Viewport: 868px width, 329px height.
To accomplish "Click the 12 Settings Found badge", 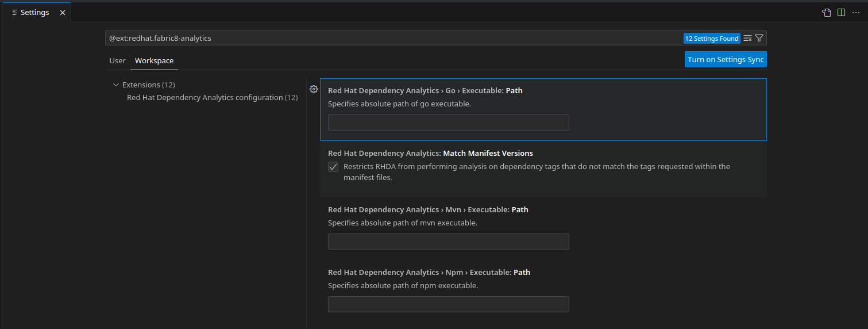I will tap(711, 39).
